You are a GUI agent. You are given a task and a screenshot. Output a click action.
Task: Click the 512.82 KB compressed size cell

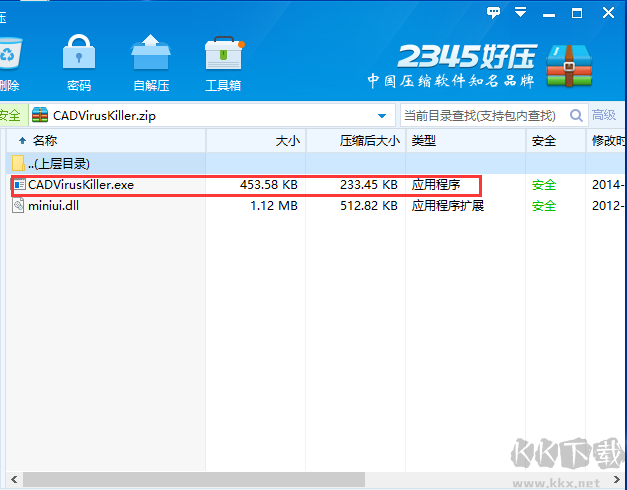click(x=369, y=206)
